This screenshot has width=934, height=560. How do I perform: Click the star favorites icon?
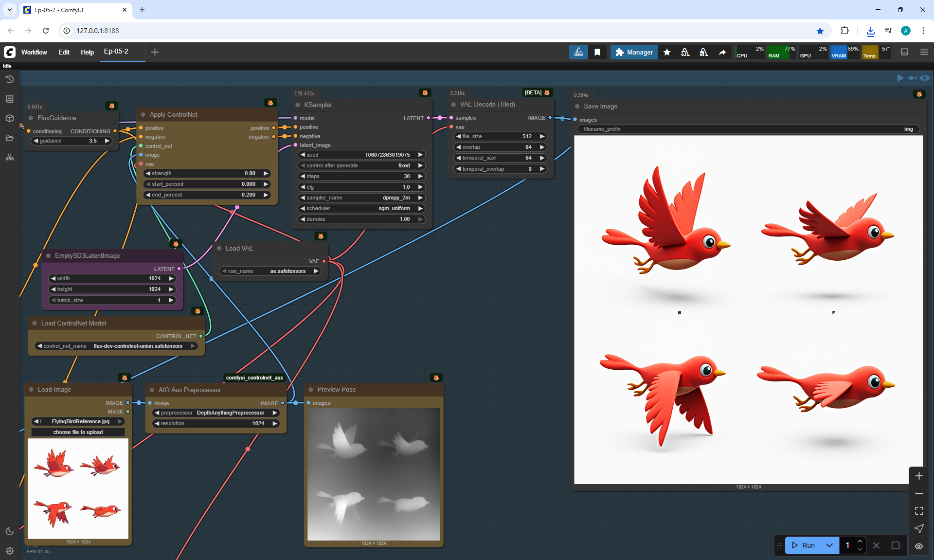coord(667,52)
